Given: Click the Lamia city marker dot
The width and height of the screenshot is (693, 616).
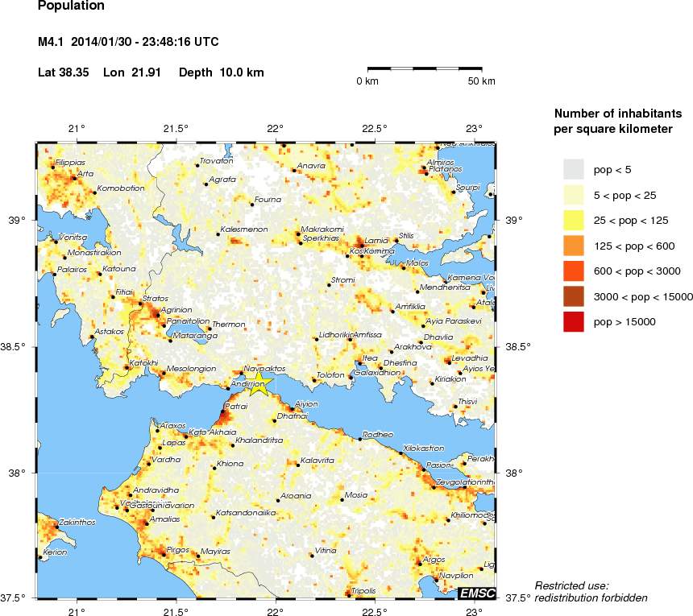Looking at the screenshot, I should tap(362, 245).
